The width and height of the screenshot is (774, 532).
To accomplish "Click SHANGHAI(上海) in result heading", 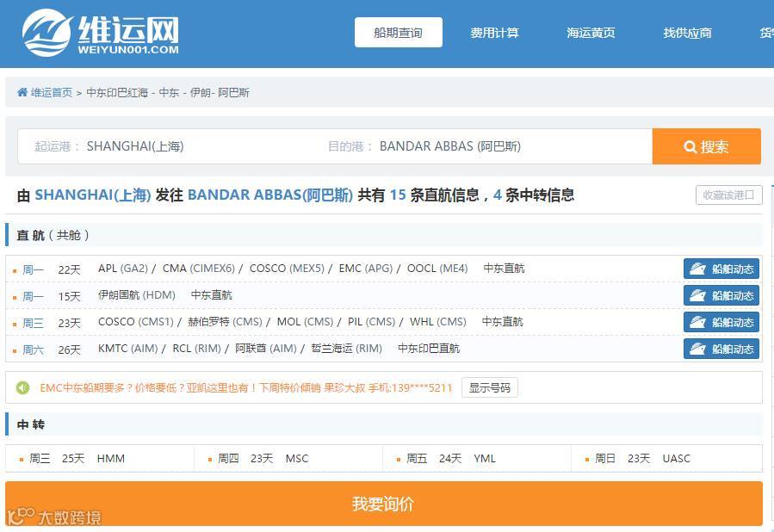I will click(93, 195).
